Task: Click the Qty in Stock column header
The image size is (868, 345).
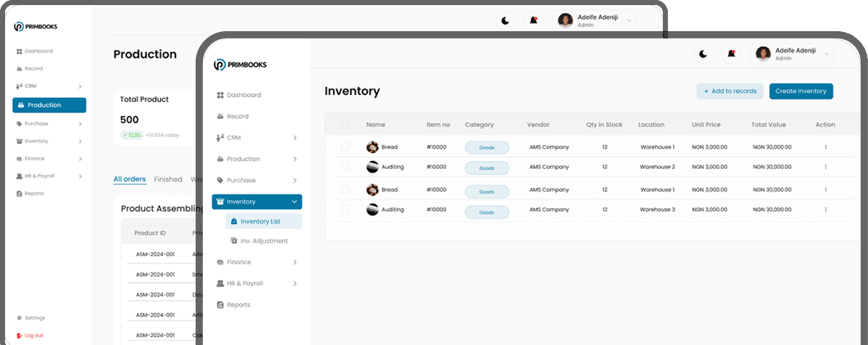Action: point(604,125)
